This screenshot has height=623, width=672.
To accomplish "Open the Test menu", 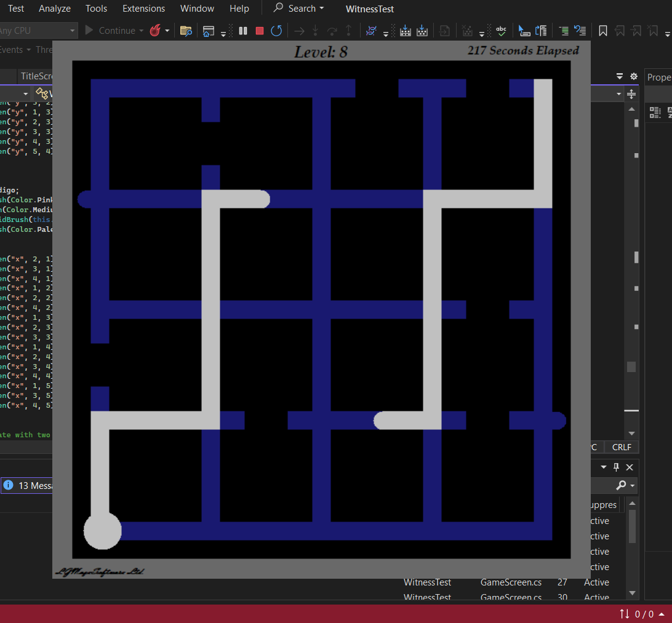I will (x=16, y=9).
